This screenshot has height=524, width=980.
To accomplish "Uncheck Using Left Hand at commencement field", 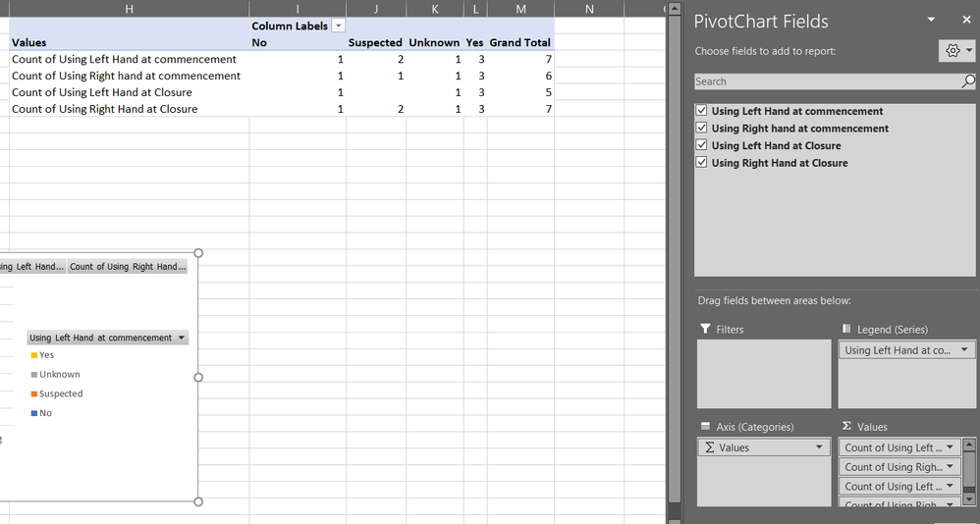I will 702,111.
